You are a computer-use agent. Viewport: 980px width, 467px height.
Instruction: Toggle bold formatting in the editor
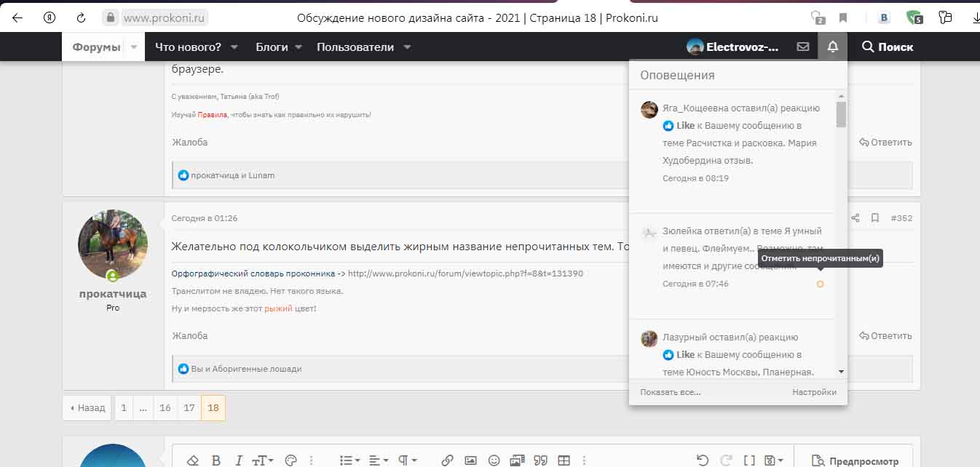point(216,460)
